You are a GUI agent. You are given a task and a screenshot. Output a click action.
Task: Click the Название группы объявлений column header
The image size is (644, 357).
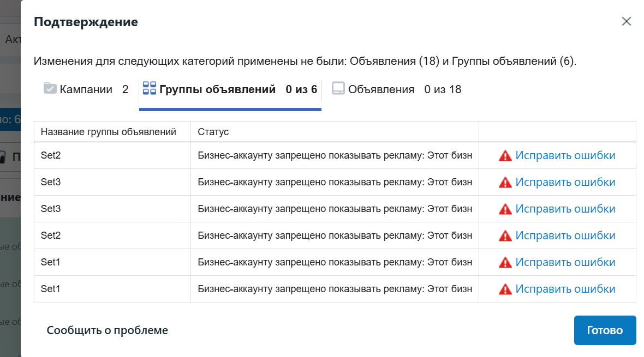click(x=109, y=132)
